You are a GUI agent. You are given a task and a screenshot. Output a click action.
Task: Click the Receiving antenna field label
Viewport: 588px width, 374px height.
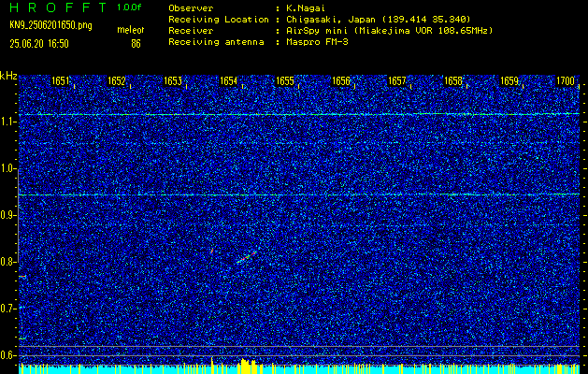click(216, 42)
